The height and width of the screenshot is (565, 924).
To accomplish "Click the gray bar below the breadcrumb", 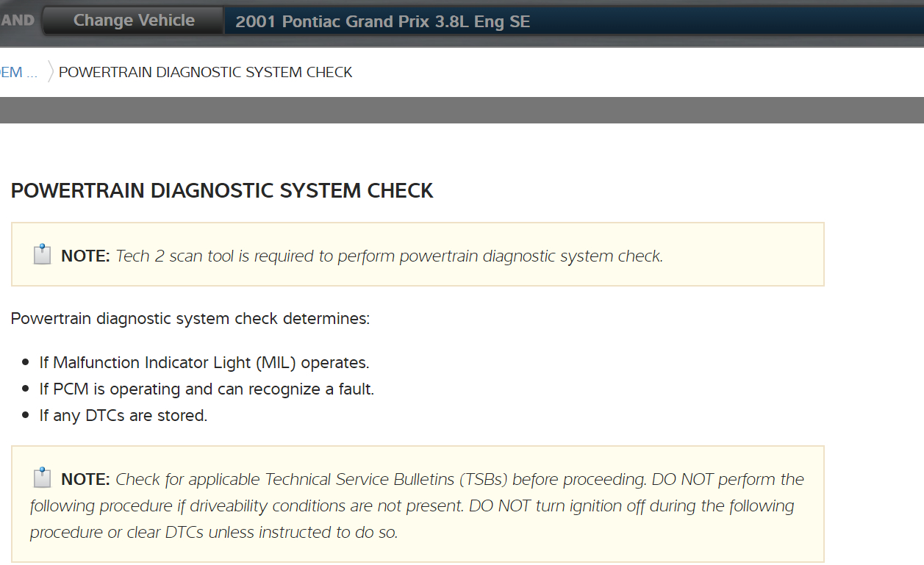I will pos(462,110).
